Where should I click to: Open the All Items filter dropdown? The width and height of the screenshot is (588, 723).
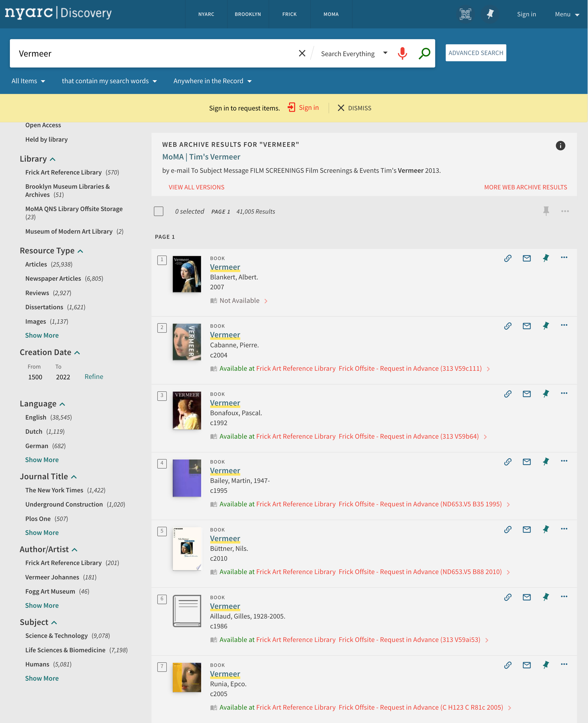[28, 81]
